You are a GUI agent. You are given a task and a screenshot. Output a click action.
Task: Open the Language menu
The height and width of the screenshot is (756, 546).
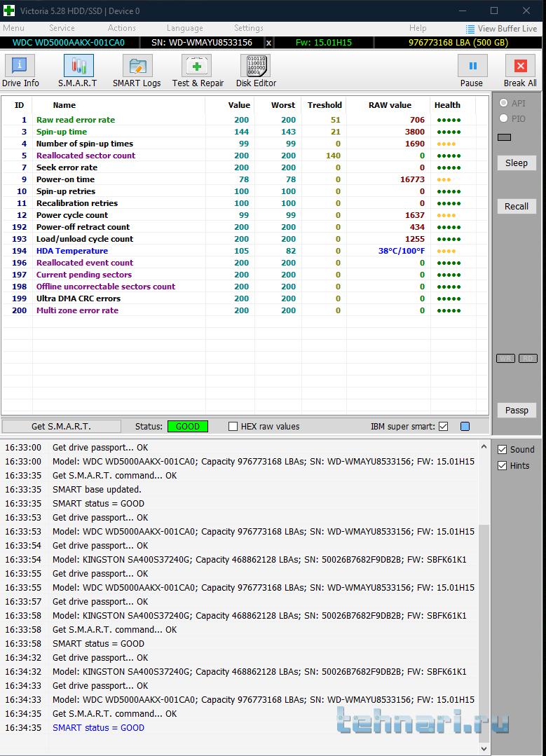pos(185,29)
